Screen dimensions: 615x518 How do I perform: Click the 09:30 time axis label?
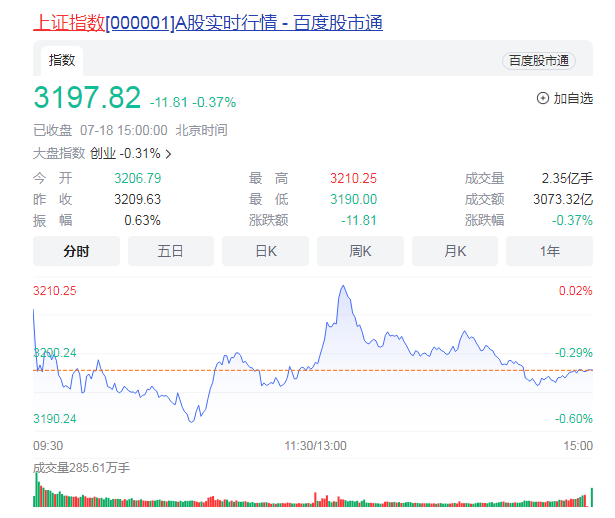tap(48, 446)
